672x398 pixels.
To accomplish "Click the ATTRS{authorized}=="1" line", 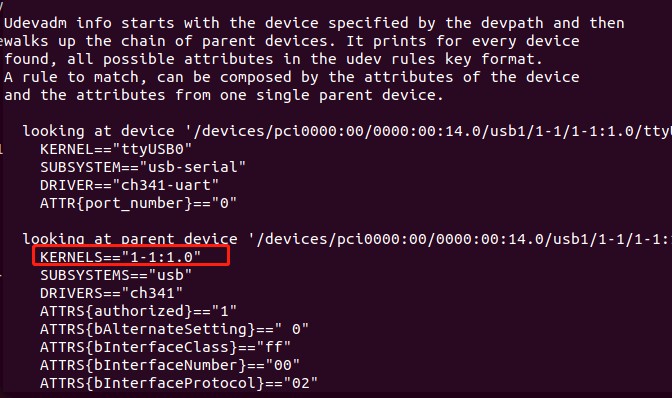I will (138, 311).
